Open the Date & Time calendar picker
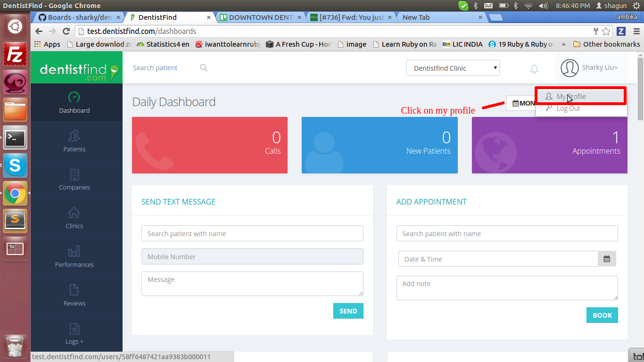 pyautogui.click(x=607, y=259)
